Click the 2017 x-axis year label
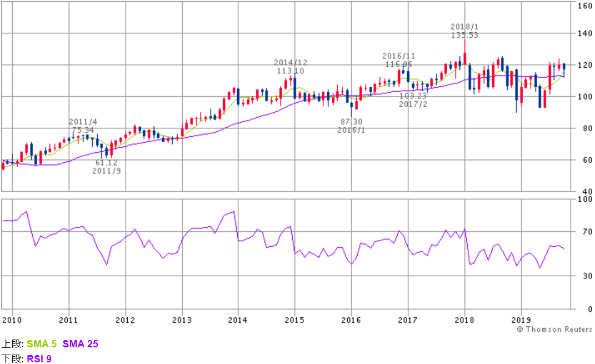595x364 pixels. point(408,320)
